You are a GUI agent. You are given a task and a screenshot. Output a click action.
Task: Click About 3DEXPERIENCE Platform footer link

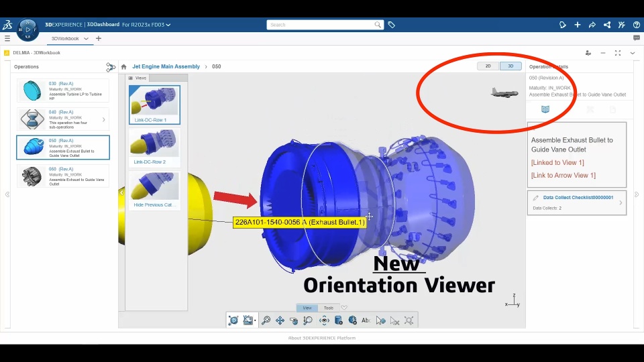point(321,338)
